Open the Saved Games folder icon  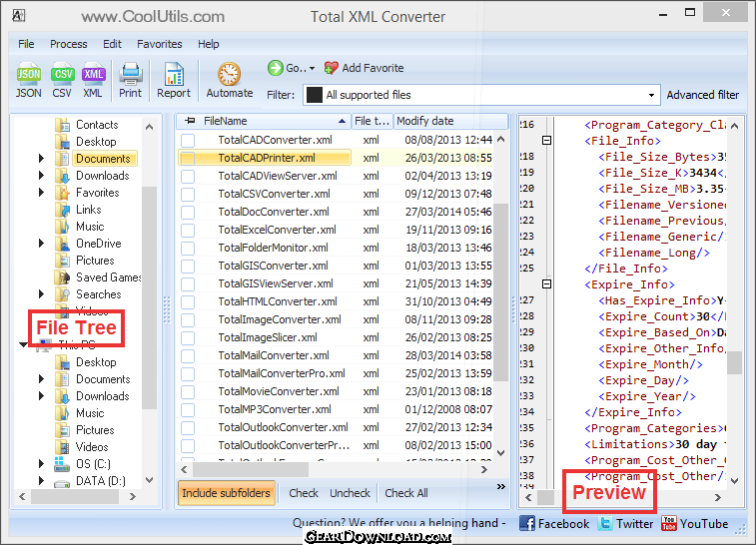tap(62, 277)
